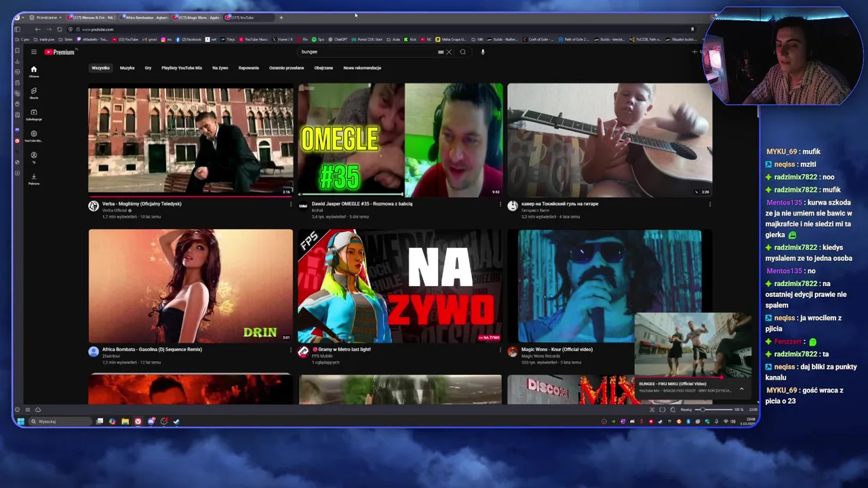The height and width of the screenshot is (488, 868).
Task: Click the mini player video preview
Action: click(692, 344)
